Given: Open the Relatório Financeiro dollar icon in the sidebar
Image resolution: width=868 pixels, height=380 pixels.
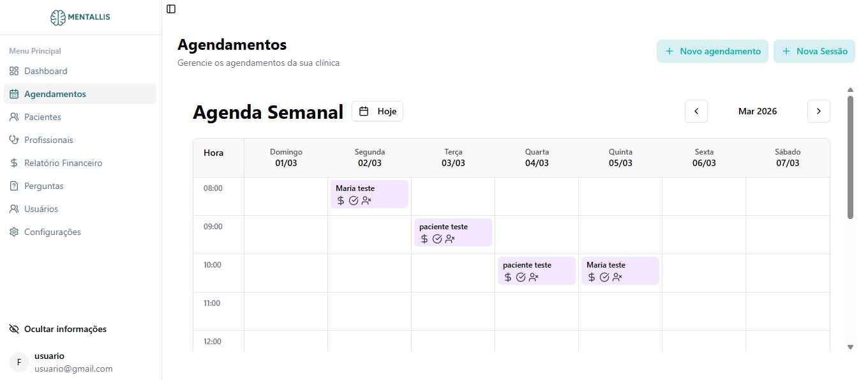Looking at the screenshot, I should [x=13, y=163].
